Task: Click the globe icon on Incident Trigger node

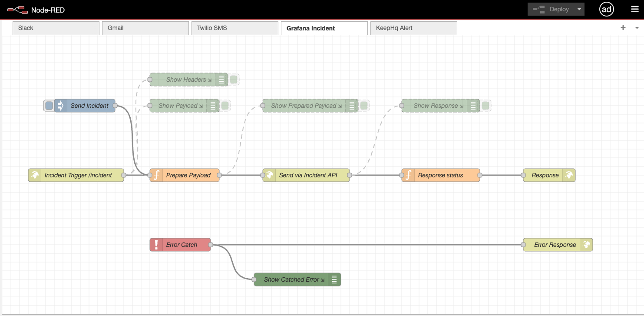Action: (x=35, y=175)
